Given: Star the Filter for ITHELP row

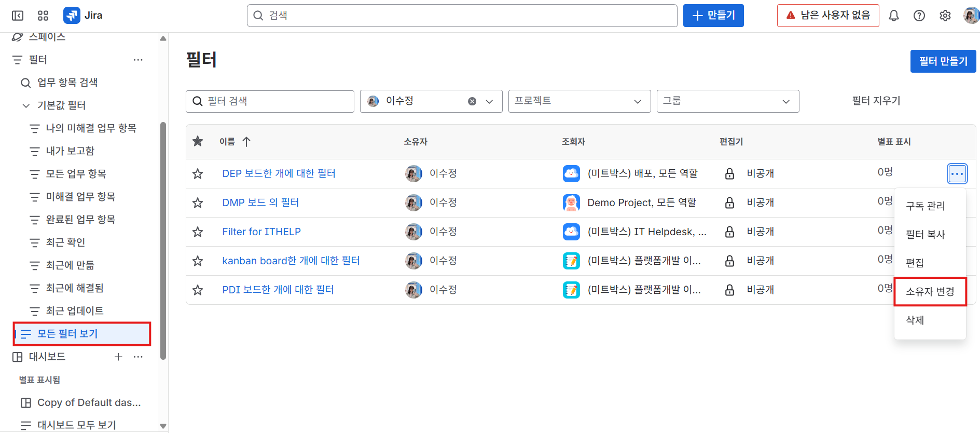Looking at the screenshot, I should point(198,232).
